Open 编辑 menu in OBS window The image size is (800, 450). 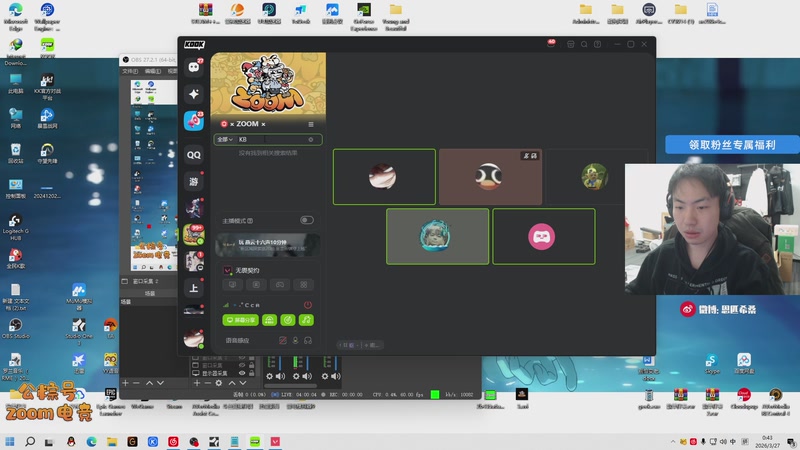tap(153, 71)
